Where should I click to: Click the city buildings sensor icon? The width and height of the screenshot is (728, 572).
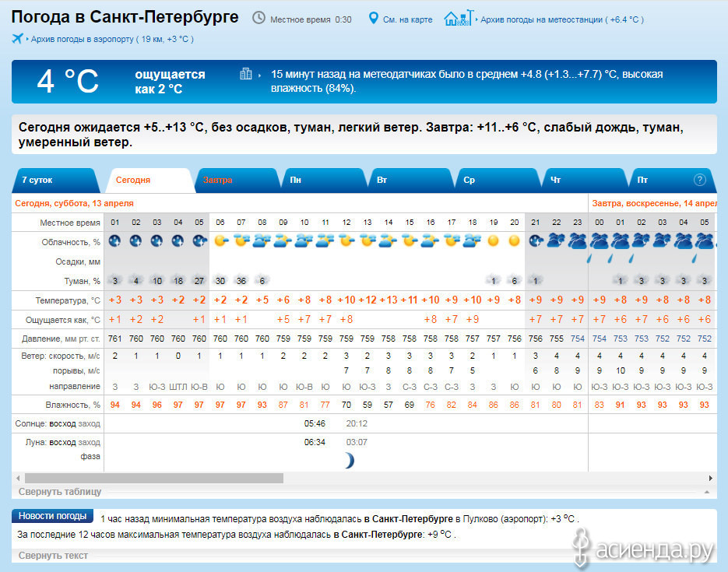[245, 74]
